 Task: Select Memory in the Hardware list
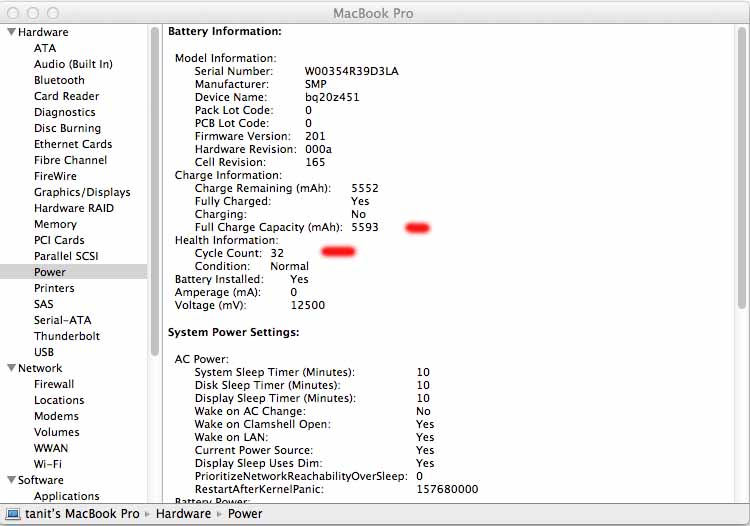(x=55, y=224)
